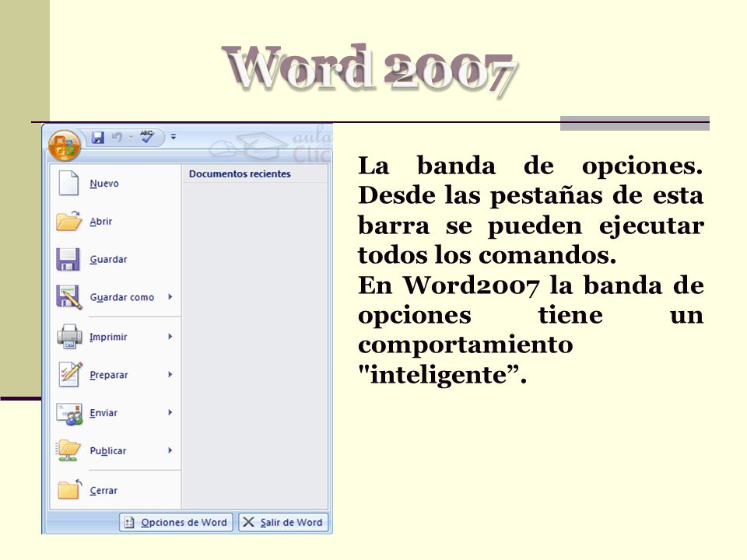Select the Imprimir menu entry
The width and height of the screenshot is (747, 560).
[x=115, y=337]
